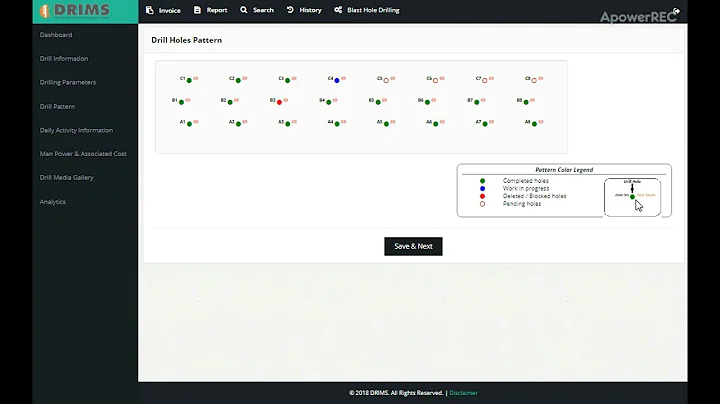Select drill hole A7 green dot
Screen dimensions: 720x404
click(485, 124)
